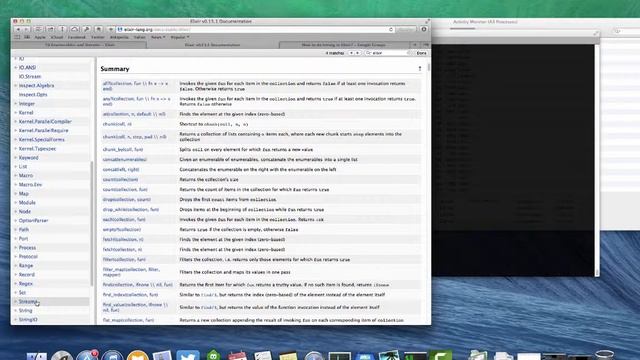Open Trash at the Dock's end

(604, 354)
